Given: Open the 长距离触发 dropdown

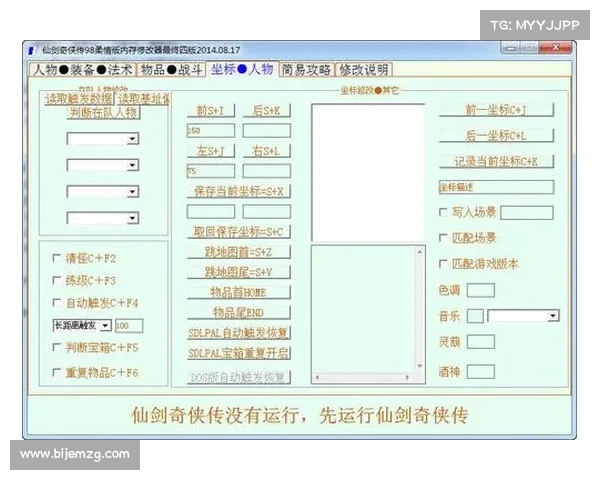Looking at the screenshot, I should tap(105, 326).
